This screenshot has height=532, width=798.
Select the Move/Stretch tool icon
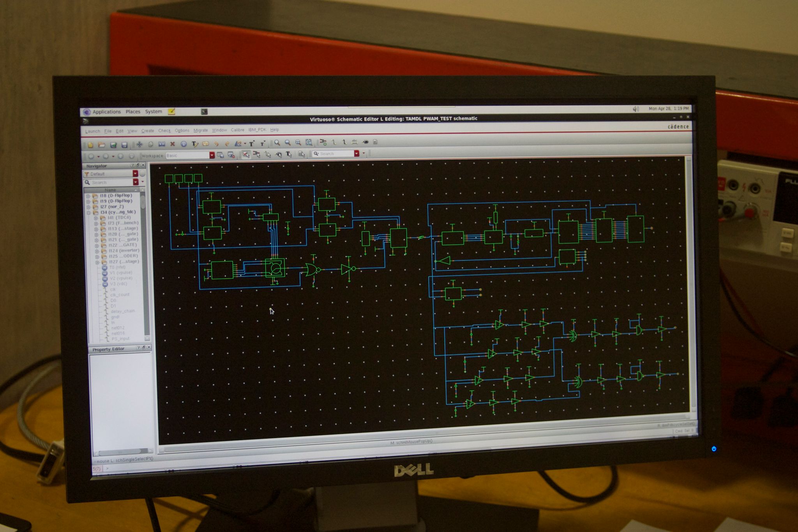tap(140, 144)
